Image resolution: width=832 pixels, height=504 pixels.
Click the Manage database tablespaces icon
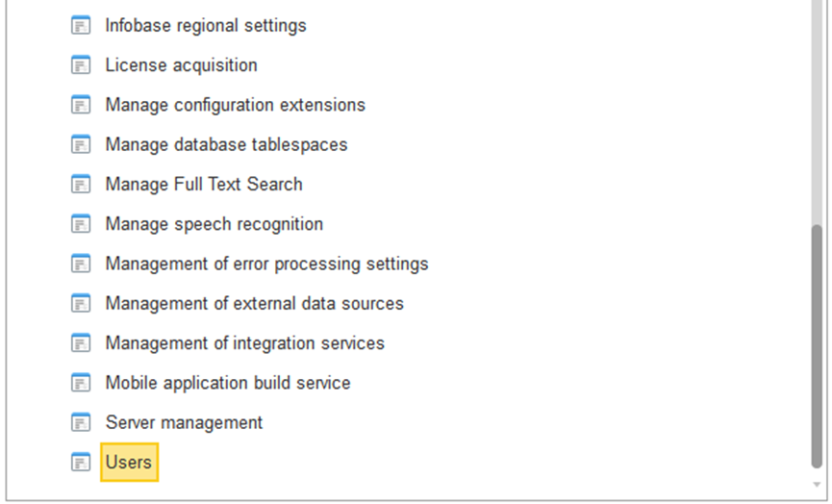[x=81, y=144]
